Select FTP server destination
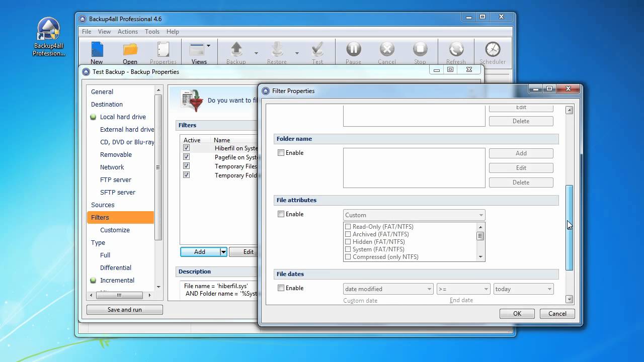644x362 pixels. click(116, 180)
